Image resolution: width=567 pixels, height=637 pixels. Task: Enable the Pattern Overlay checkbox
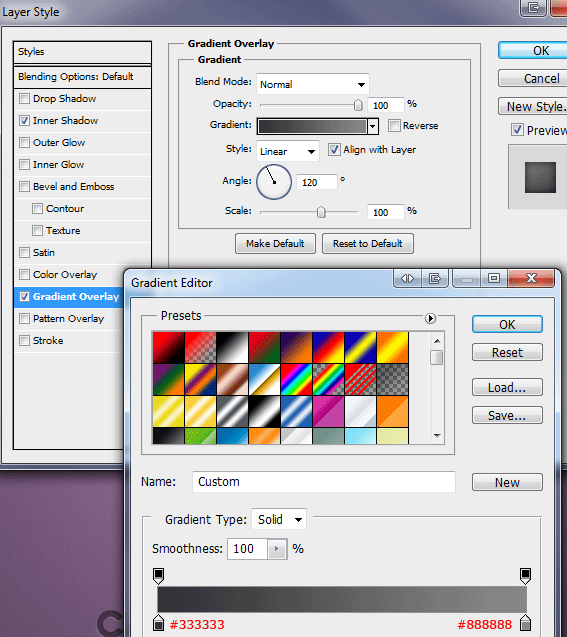pos(24,318)
